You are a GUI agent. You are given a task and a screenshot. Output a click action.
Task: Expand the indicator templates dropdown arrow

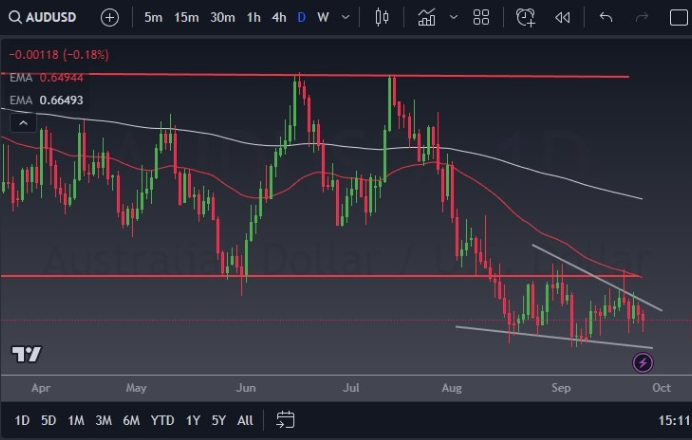coord(453,17)
